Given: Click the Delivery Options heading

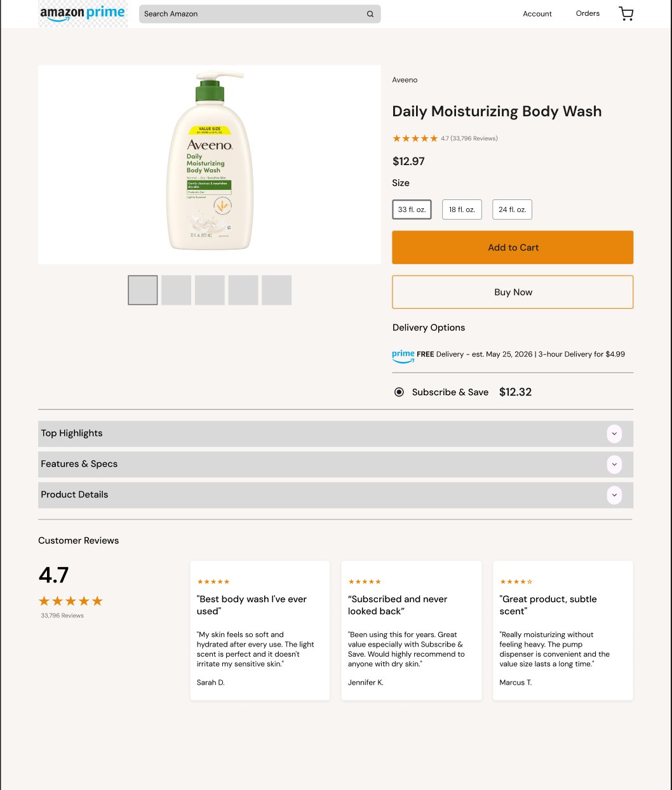Looking at the screenshot, I should coord(429,328).
